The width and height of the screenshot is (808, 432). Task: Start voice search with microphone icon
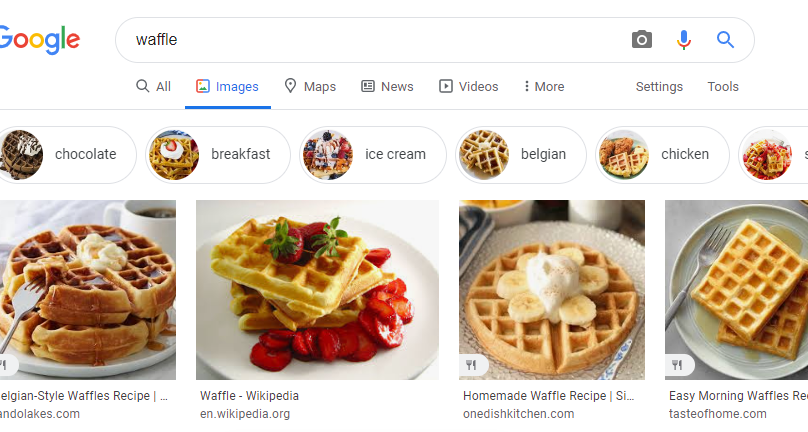(x=684, y=40)
